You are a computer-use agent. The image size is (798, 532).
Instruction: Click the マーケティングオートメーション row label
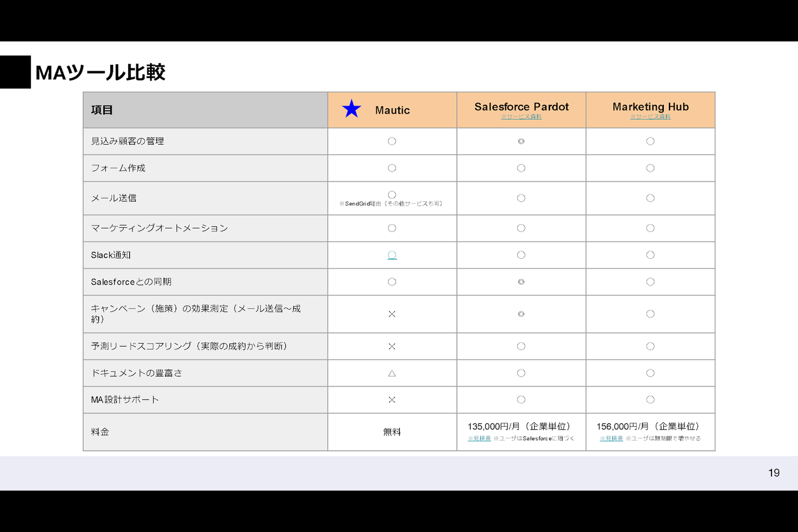pos(160,228)
